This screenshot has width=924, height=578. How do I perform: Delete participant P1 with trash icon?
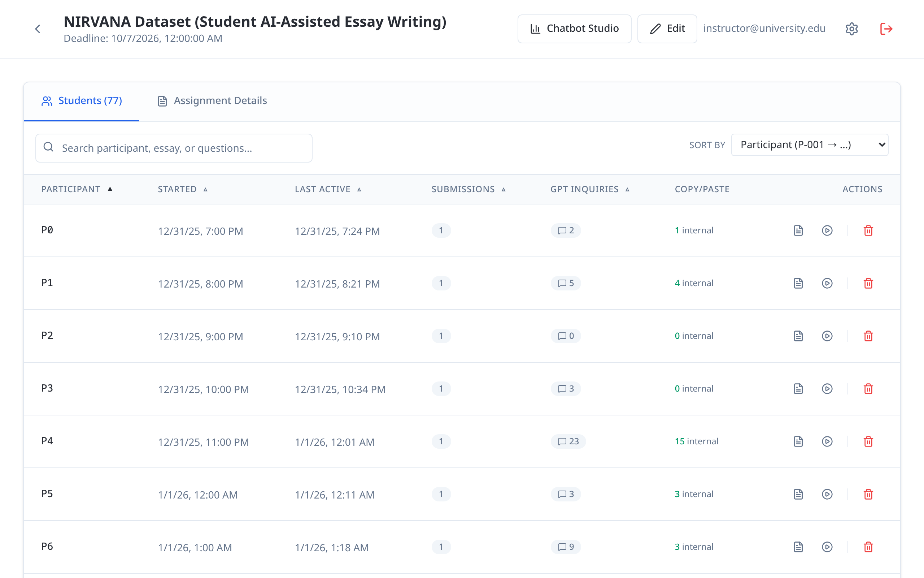pyautogui.click(x=868, y=283)
